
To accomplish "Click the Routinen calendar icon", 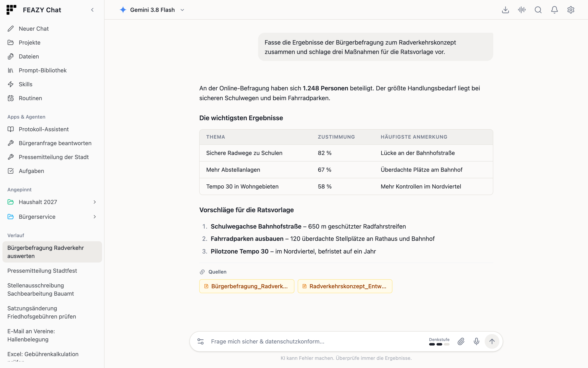I will [11, 98].
